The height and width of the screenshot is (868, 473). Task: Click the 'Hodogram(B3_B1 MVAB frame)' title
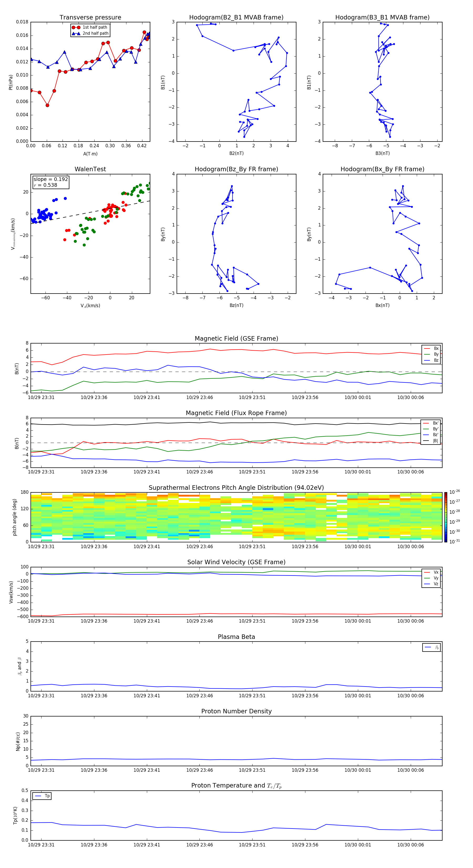click(382, 17)
